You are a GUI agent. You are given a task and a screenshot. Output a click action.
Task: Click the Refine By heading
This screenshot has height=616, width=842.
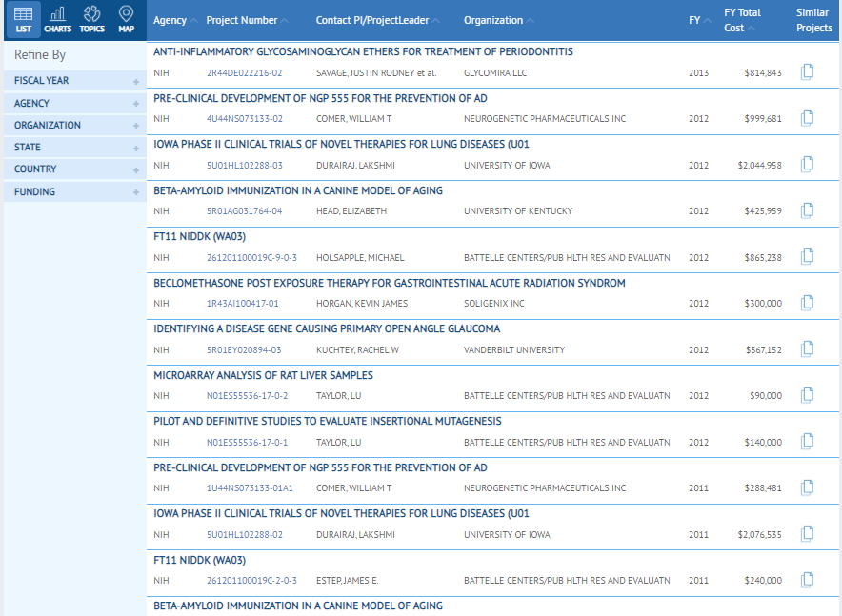pyautogui.click(x=40, y=54)
